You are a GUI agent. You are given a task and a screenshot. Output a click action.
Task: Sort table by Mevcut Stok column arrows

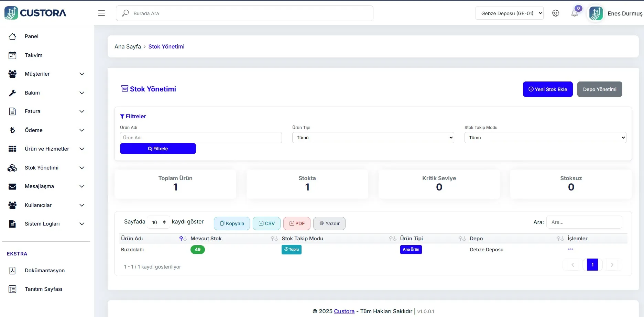point(274,239)
